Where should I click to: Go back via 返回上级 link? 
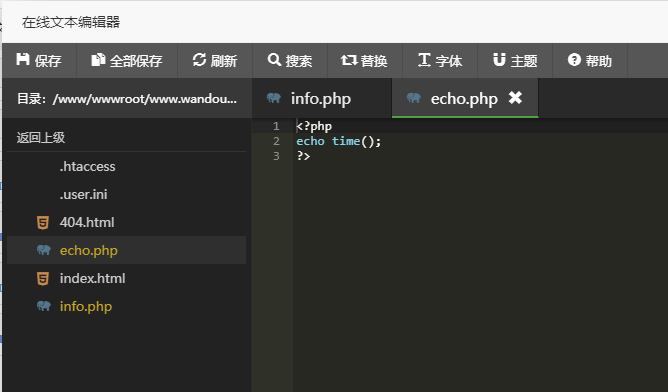[x=41, y=138]
